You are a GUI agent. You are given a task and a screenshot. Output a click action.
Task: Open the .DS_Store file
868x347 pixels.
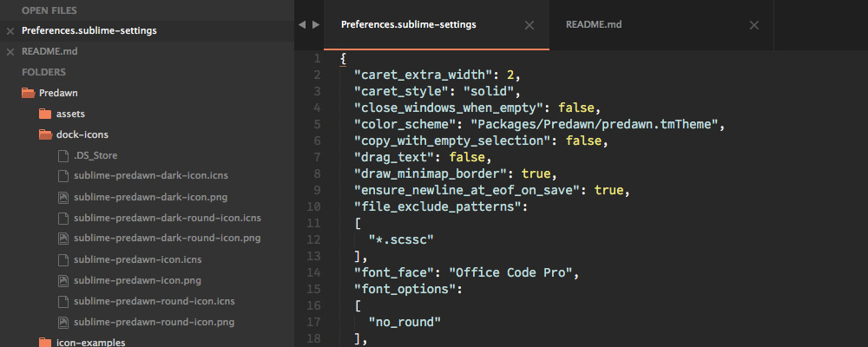(x=95, y=155)
